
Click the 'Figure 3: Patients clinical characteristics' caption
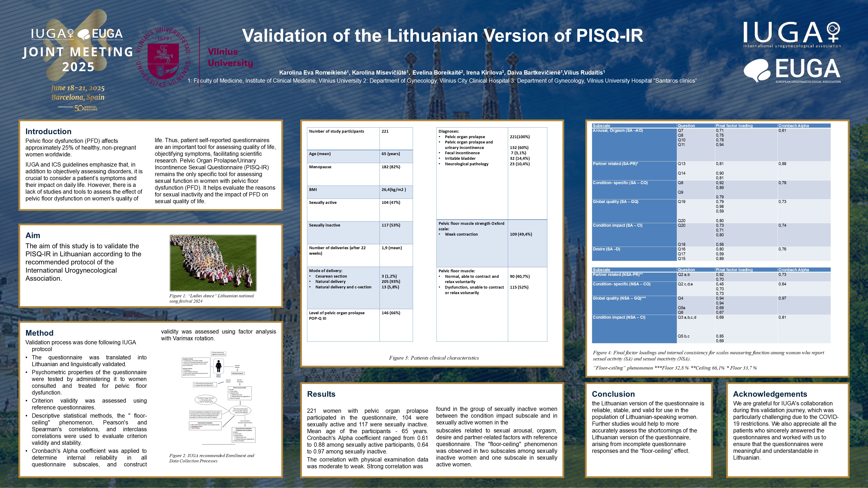coord(434,358)
